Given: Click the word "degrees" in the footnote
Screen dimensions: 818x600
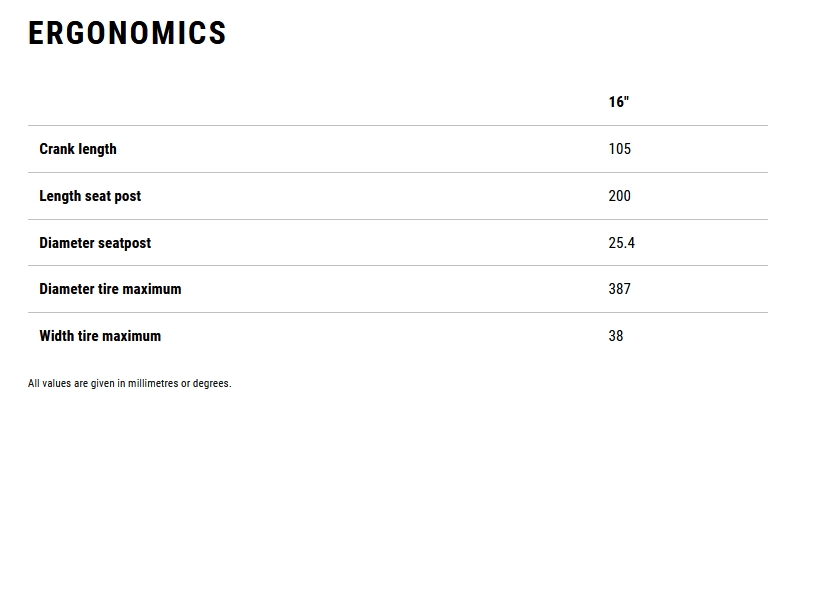Looking at the screenshot, I should click(x=211, y=383).
